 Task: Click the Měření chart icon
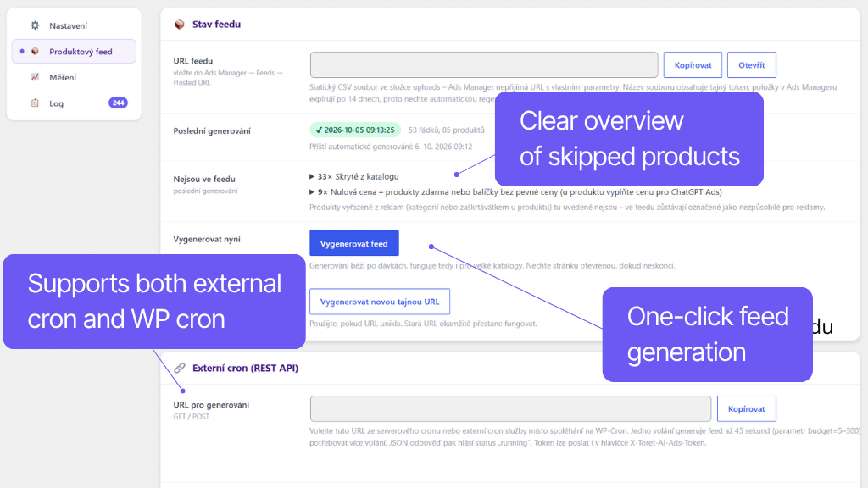[35, 77]
